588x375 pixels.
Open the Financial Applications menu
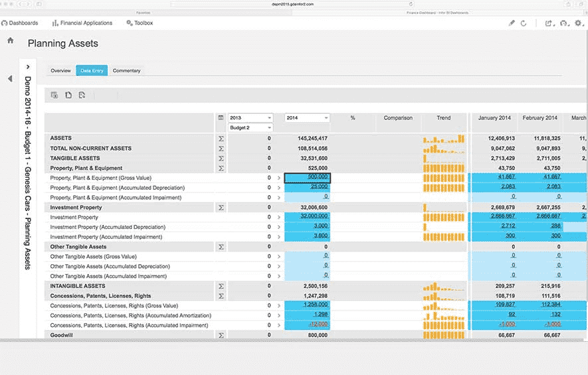82,23
